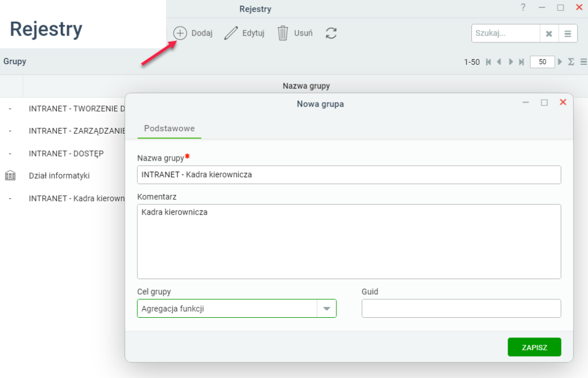Maximize the Rejestry window

(x=560, y=7)
